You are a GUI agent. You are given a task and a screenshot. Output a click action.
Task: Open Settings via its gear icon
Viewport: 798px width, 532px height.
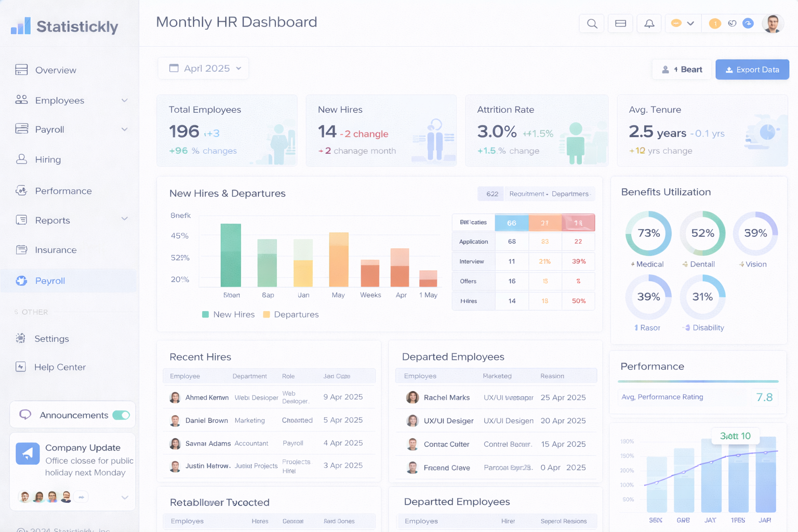[x=21, y=339]
